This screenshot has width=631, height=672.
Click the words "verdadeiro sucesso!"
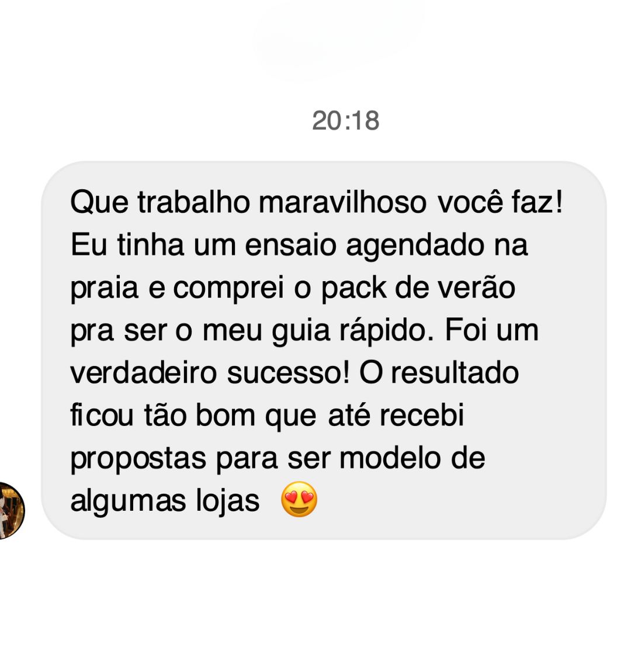click(210, 373)
